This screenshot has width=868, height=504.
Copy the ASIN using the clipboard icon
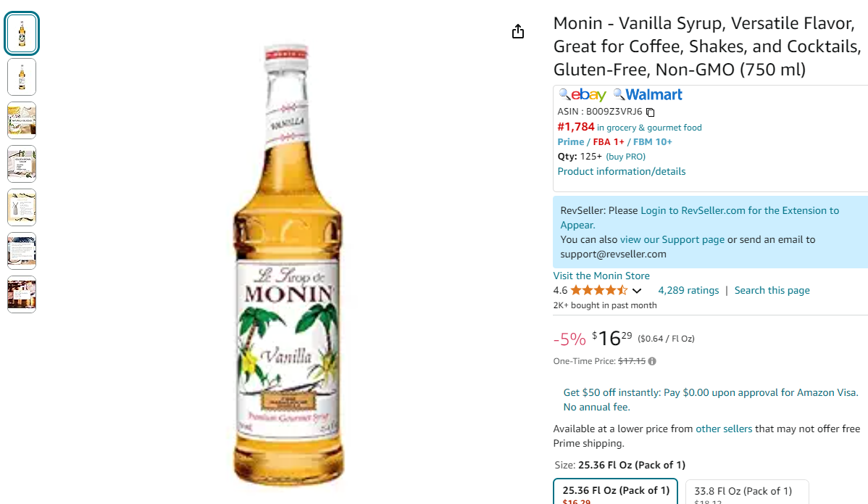(x=651, y=112)
